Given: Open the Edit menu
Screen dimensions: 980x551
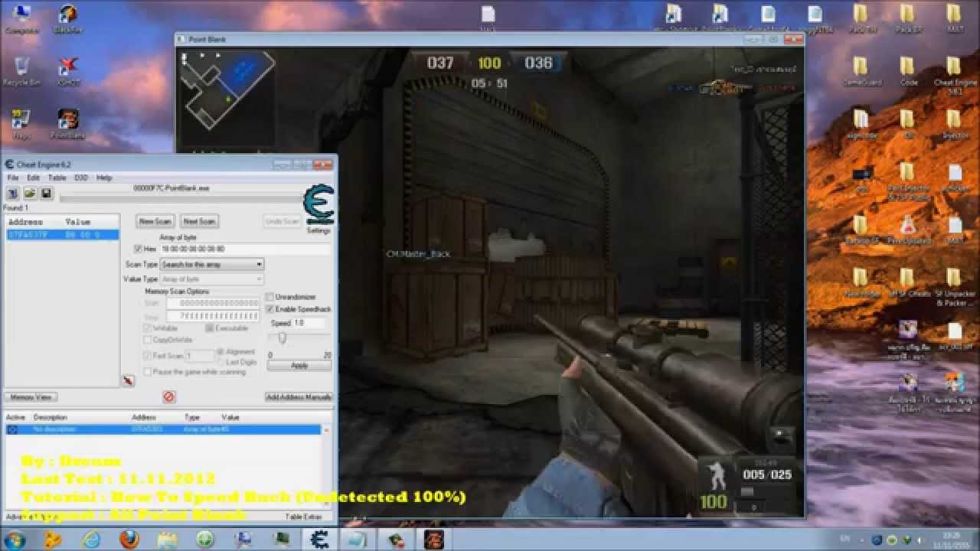Looking at the screenshot, I should pos(33,178).
